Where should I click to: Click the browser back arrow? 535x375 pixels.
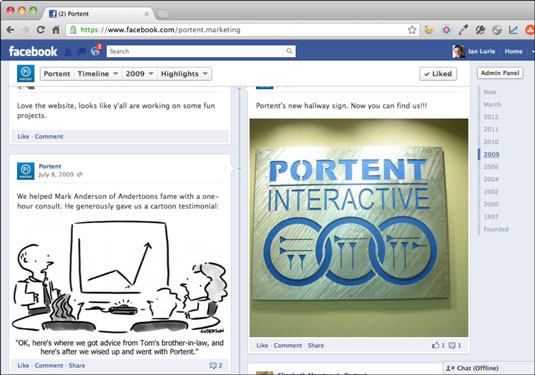point(11,30)
